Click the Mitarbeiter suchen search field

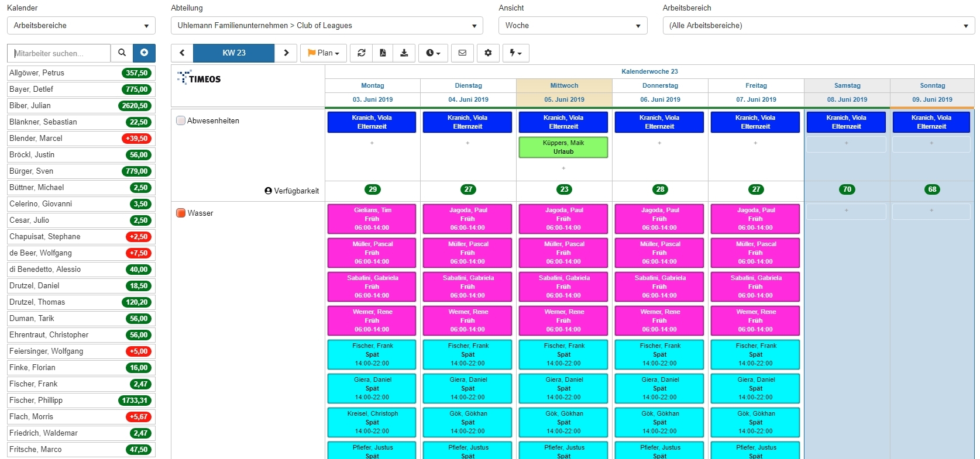(59, 53)
